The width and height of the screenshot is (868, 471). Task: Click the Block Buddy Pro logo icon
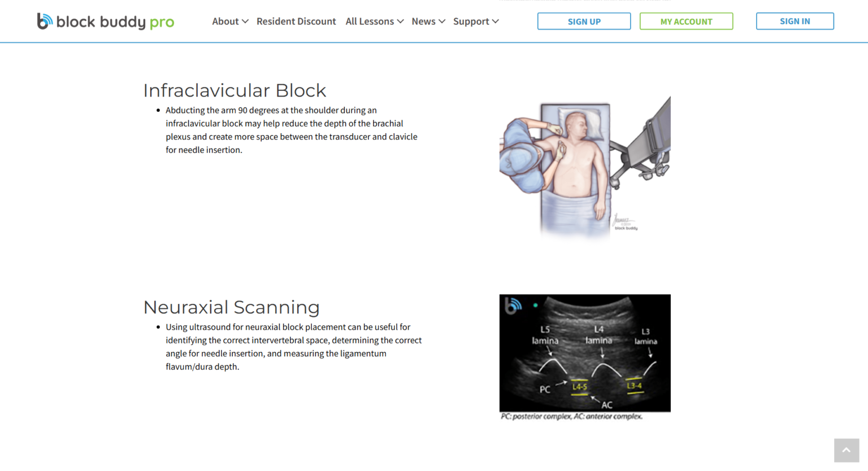(44, 21)
